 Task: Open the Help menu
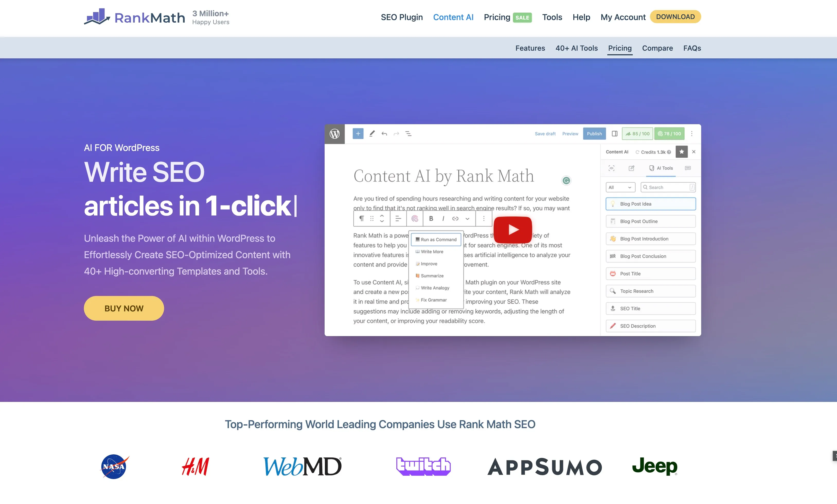pyautogui.click(x=581, y=17)
